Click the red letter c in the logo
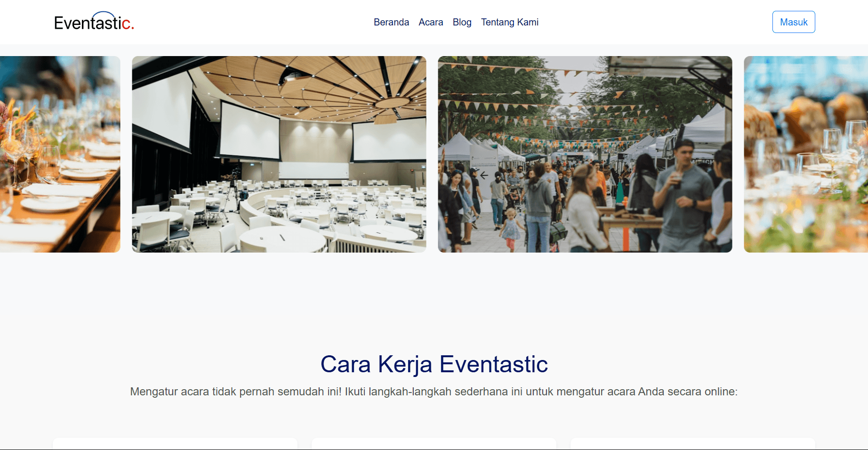The width and height of the screenshot is (868, 450). [126, 24]
